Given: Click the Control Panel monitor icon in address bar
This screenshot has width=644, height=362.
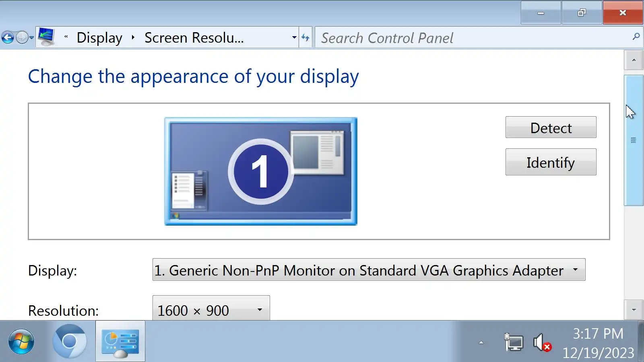Looking at the screenshot, I should point(46,37).
